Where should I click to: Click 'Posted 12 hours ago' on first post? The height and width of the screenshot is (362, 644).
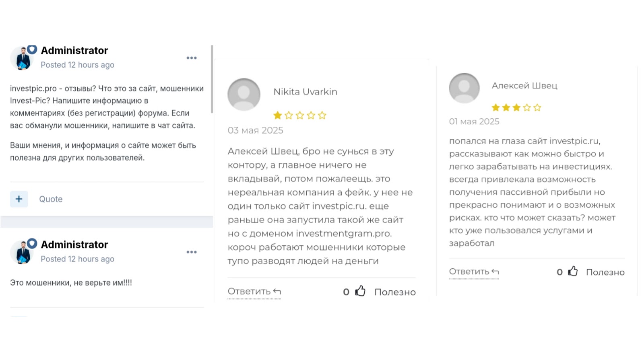[x=77, y=65]
